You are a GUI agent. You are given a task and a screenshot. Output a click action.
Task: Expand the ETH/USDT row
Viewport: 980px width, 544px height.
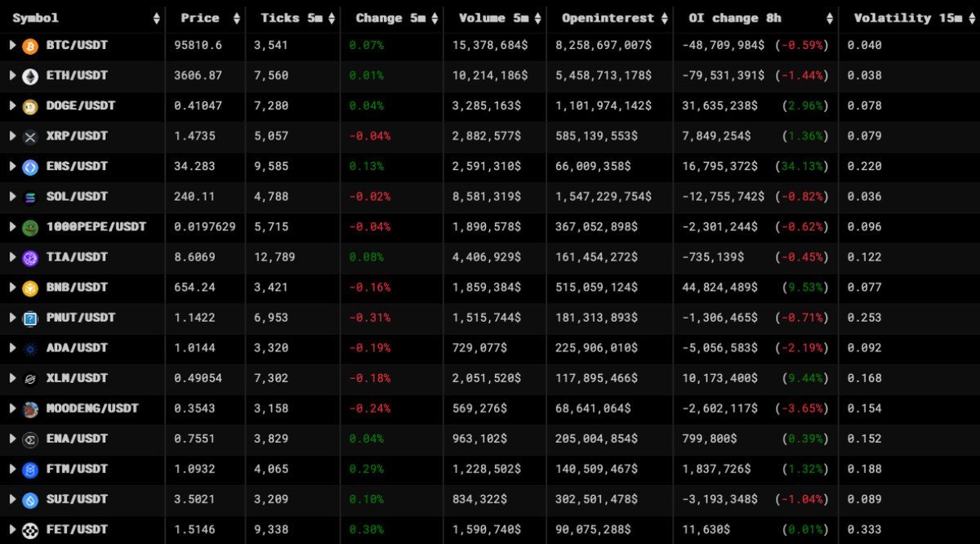point(12,75)
